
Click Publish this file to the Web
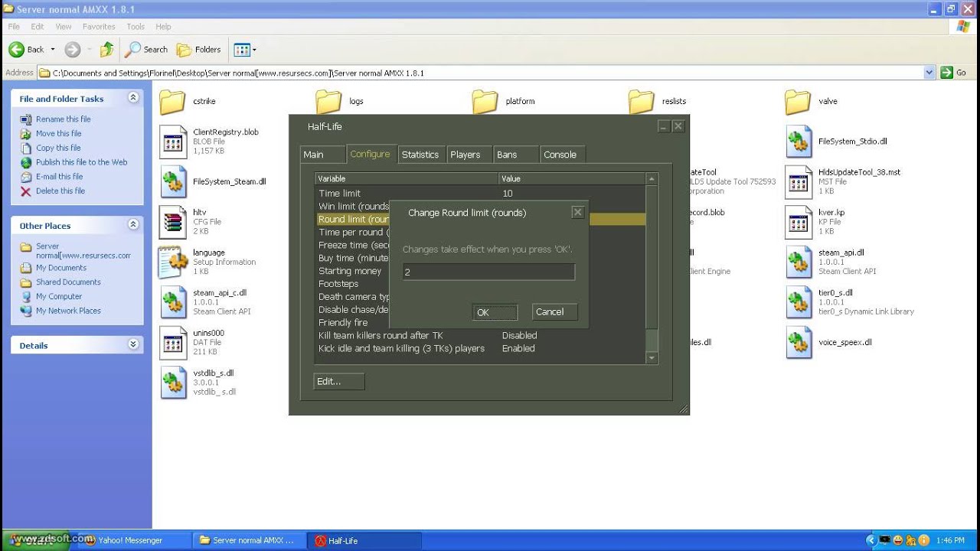81,162
